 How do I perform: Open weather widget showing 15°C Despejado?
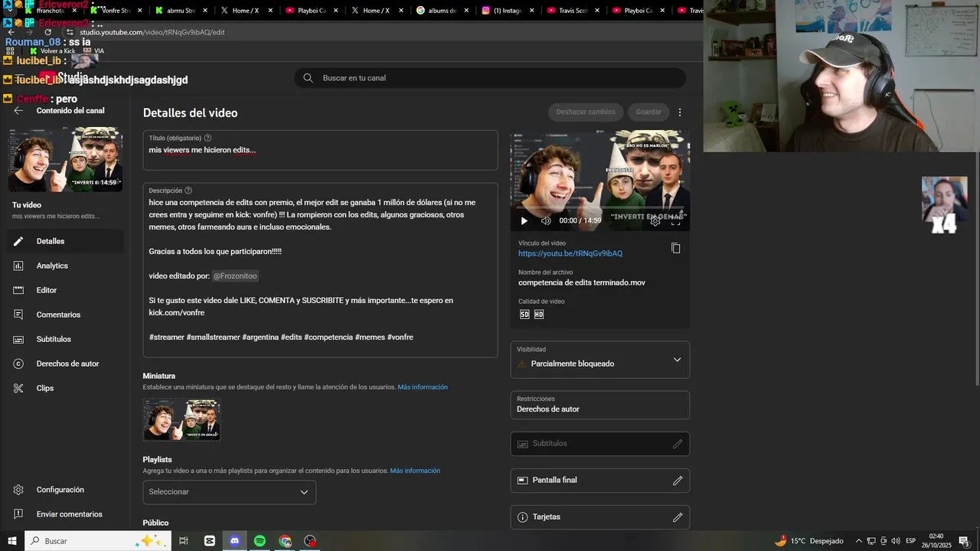(809, 541)
